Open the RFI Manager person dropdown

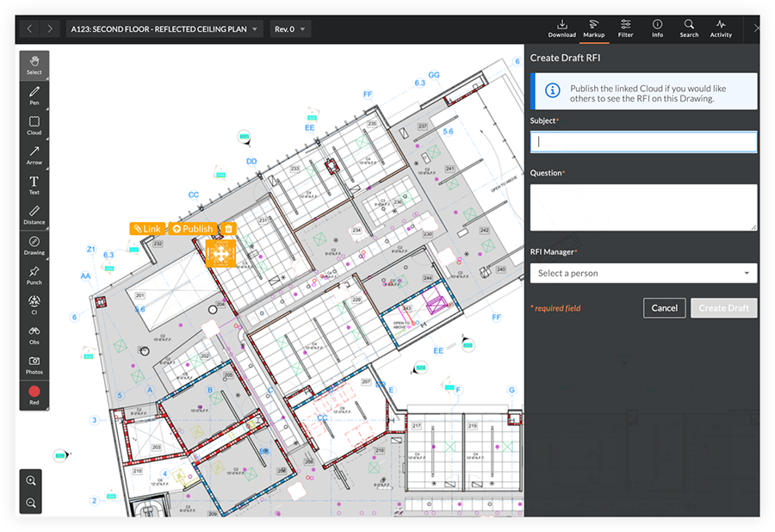(643, 273)
